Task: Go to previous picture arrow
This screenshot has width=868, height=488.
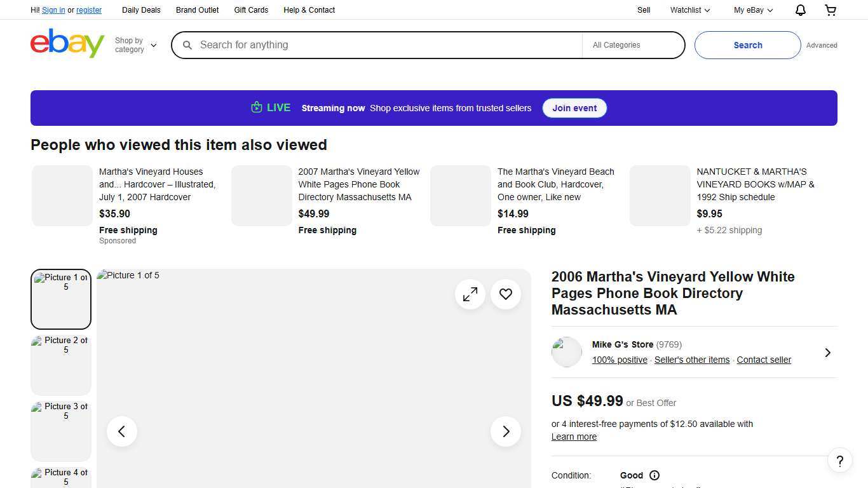Action: pos(122,431)
